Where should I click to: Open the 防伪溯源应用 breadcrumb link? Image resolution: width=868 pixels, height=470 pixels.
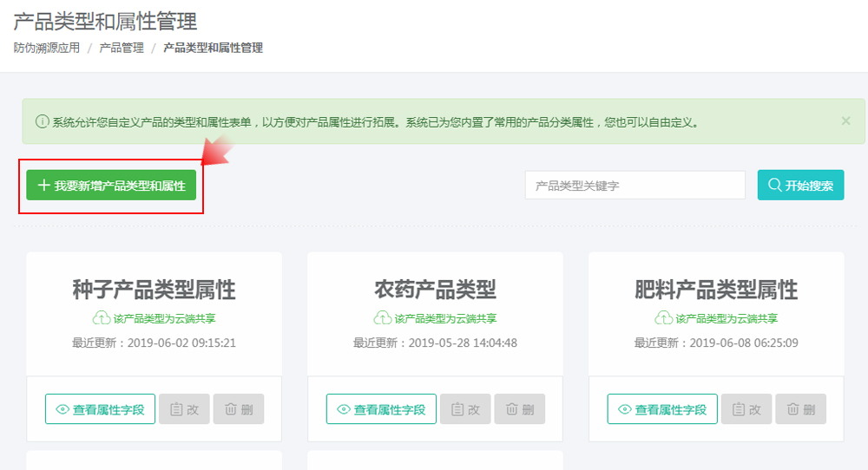(x=47, y=48)
